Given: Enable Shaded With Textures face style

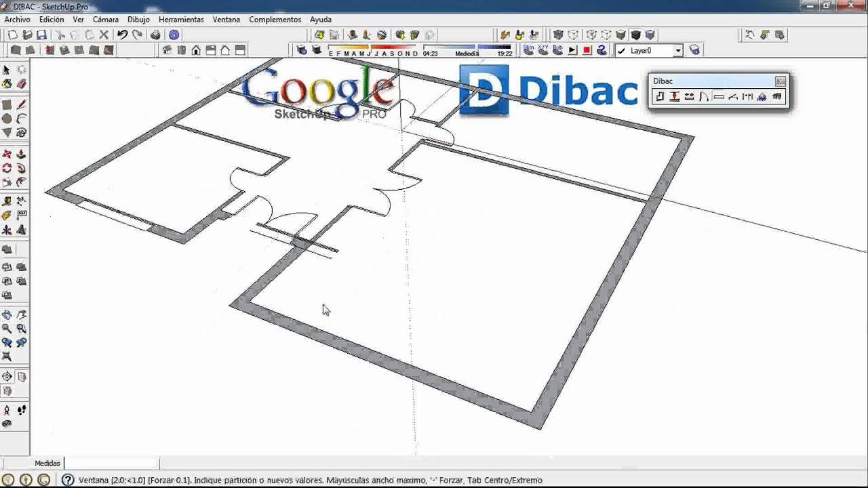Looking at the screenshot, I should click(x=635, y=35).
